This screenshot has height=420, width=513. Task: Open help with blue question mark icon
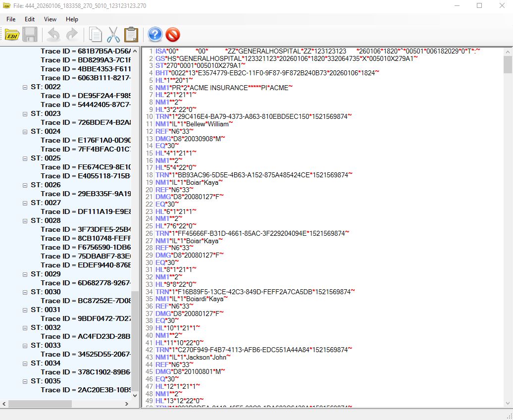[155, 35]
